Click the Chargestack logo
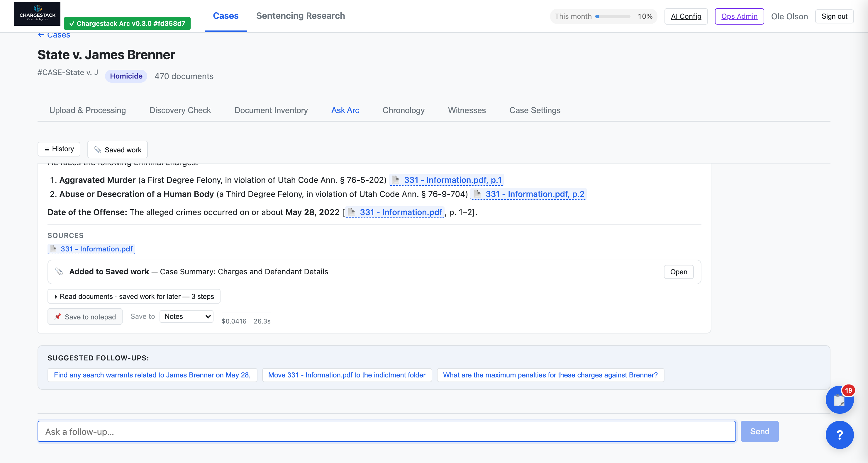The width and height of the screenshot is (868, 463). click(x=37, y=14)
